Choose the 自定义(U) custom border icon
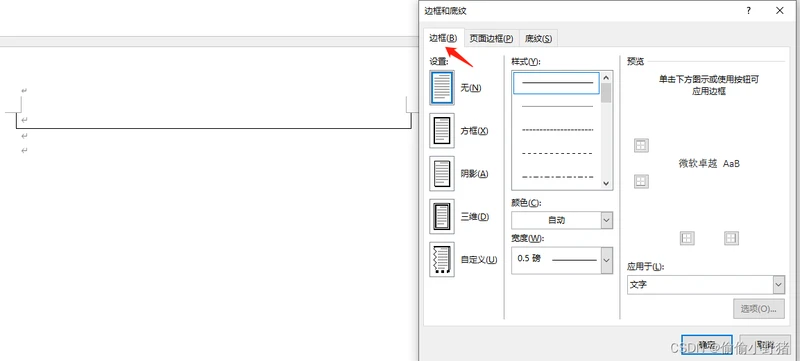 [x=442, y=260]
